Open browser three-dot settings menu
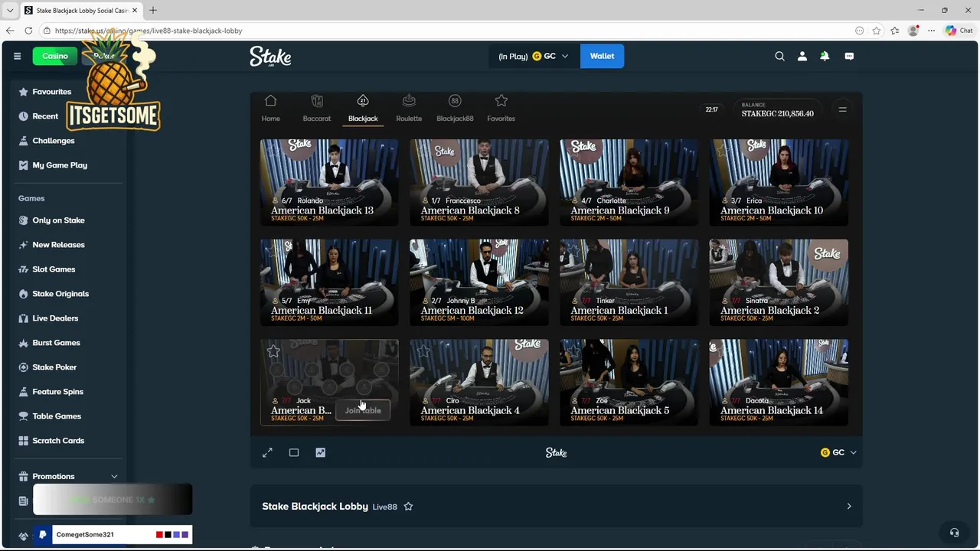Image resolution: width=980 pixels, height=551 pixels. tap(931, 31)
